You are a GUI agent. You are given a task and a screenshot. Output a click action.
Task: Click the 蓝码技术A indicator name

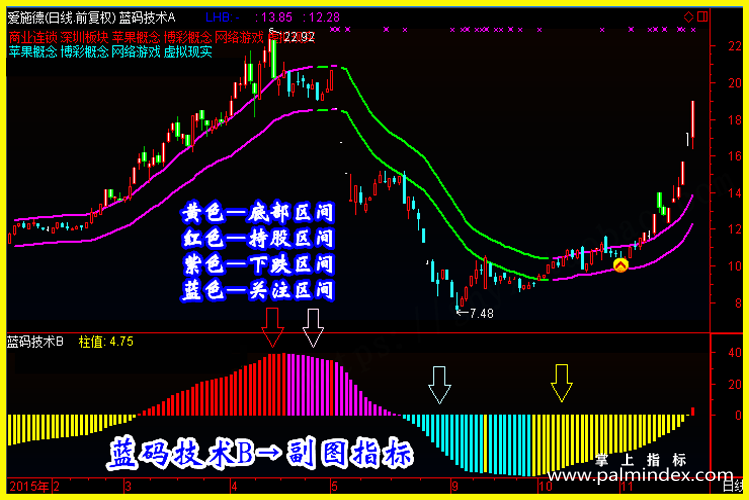[147, 18]
